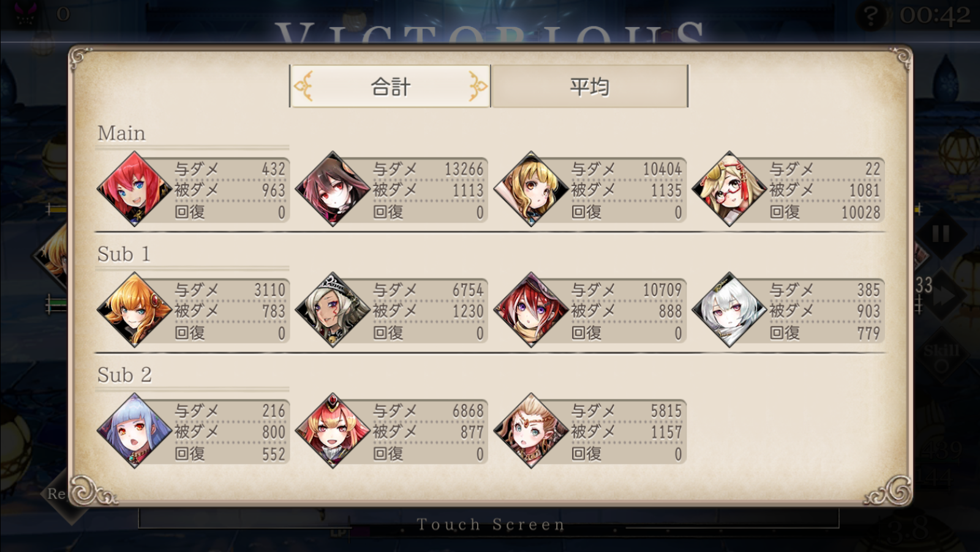Select the dark-skinned crowned portrait with 6754 damage
Screen dimensions: 980x552
coord(333,310)
